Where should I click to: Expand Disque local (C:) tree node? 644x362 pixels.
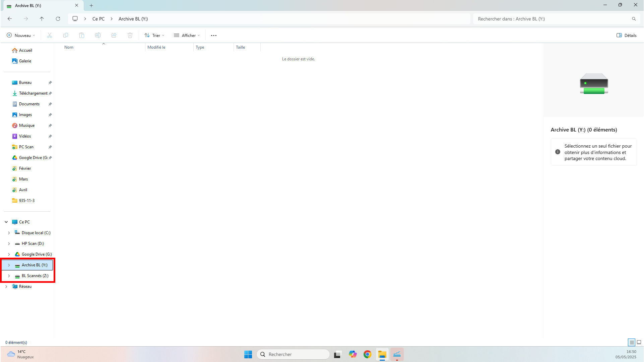(x=9, y=233)
